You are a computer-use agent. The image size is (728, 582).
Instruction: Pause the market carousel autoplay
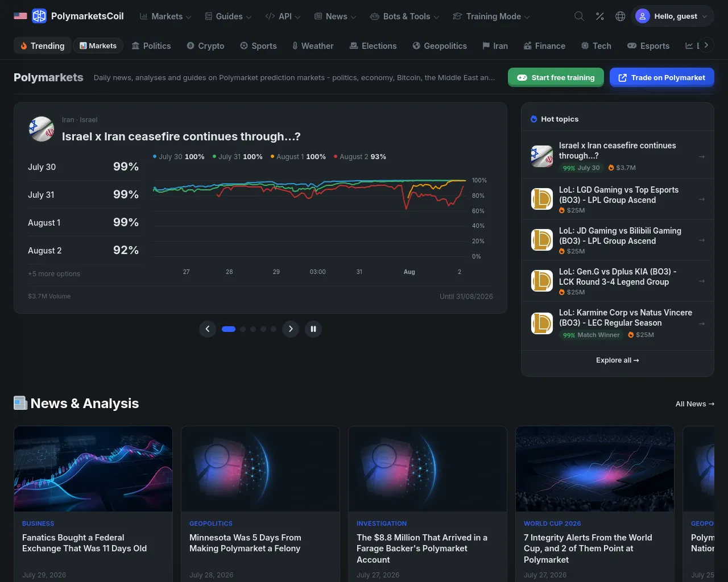pos(313,329)
